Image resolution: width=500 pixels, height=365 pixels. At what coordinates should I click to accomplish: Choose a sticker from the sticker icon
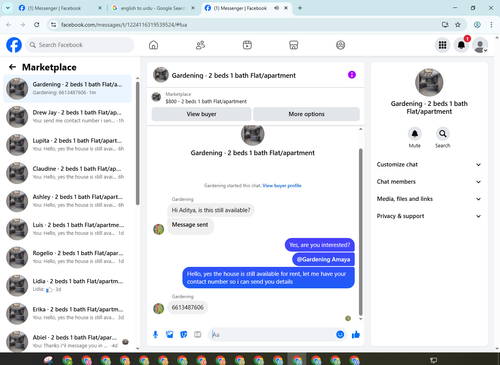pos(184,334)
